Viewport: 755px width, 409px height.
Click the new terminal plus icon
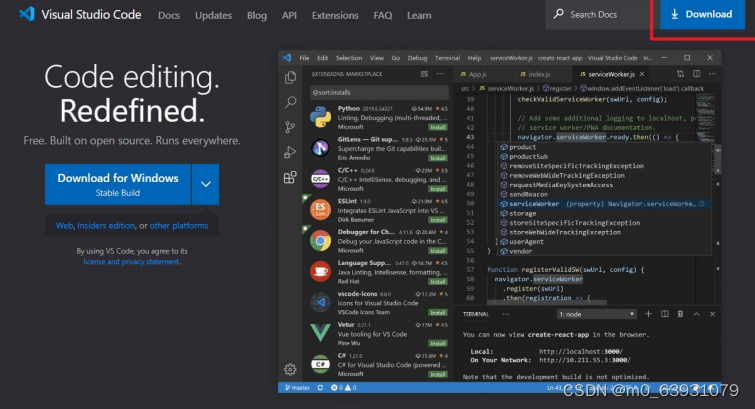(649, 314)
